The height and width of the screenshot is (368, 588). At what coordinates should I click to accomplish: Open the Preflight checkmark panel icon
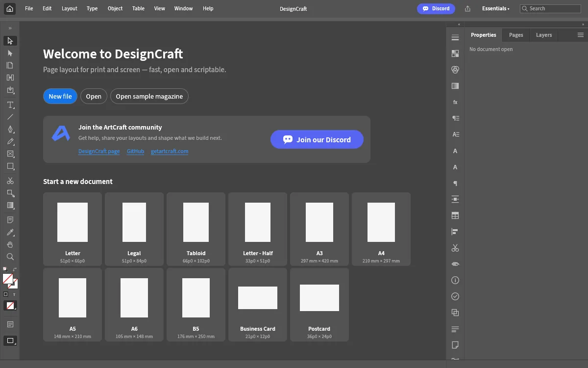coord(455,296)
